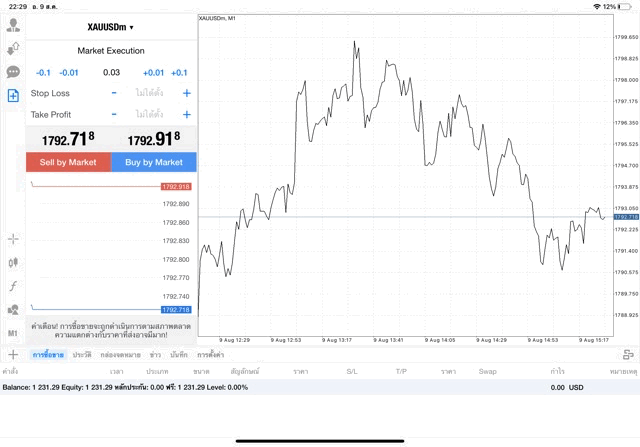Switch to the ข่าว (News) tab
640x447 pixels.
156,355
